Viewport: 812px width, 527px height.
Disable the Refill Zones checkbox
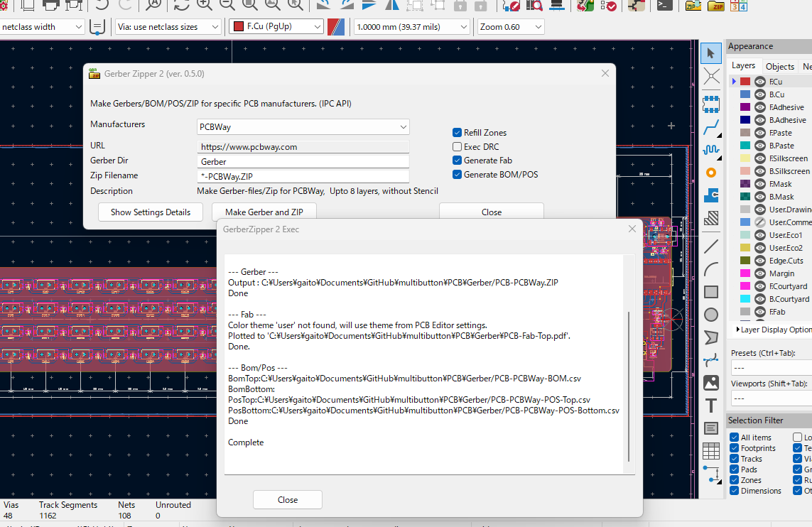click(458, 133)
